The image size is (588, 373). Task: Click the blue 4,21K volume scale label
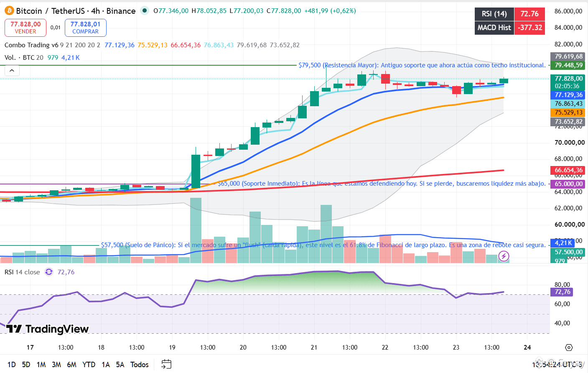click(563, 243)
